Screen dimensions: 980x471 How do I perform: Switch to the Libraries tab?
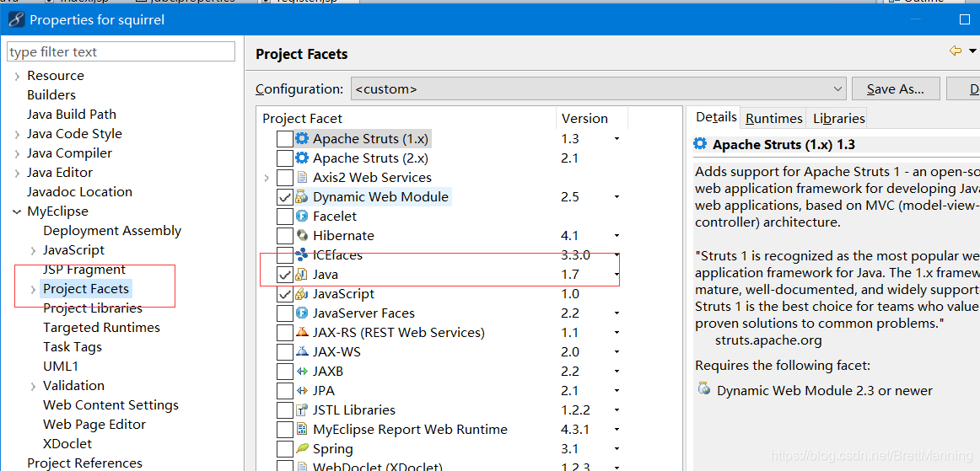839,118
